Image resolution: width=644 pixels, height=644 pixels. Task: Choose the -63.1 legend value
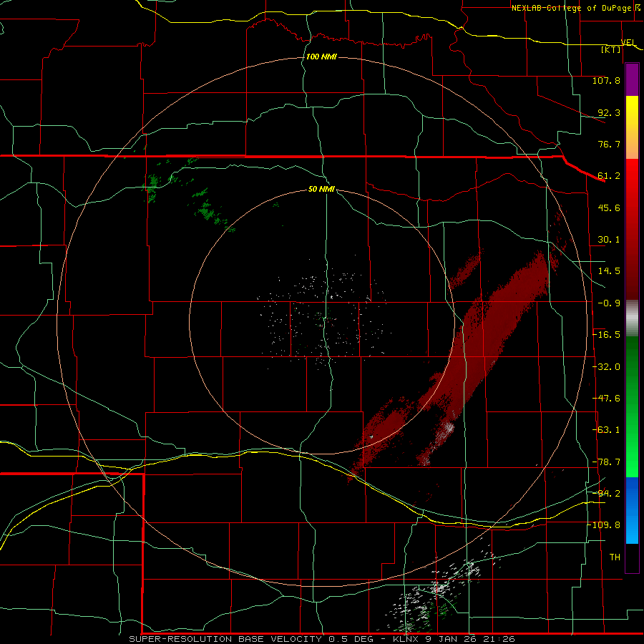[x=606, y=430]
